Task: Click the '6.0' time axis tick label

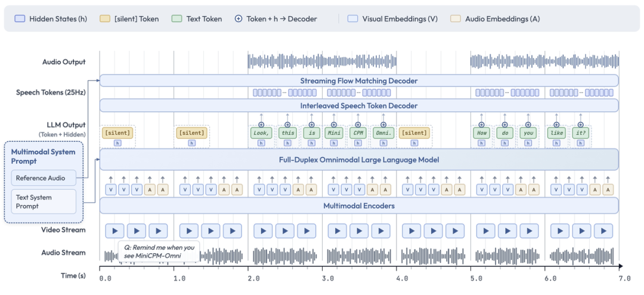Action: point(551,279)
